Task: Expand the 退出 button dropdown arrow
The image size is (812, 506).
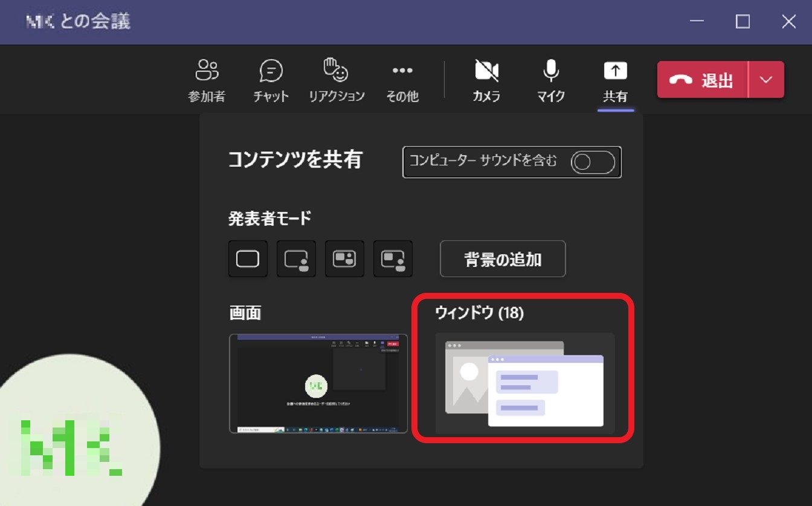Action: pos(766,79)
